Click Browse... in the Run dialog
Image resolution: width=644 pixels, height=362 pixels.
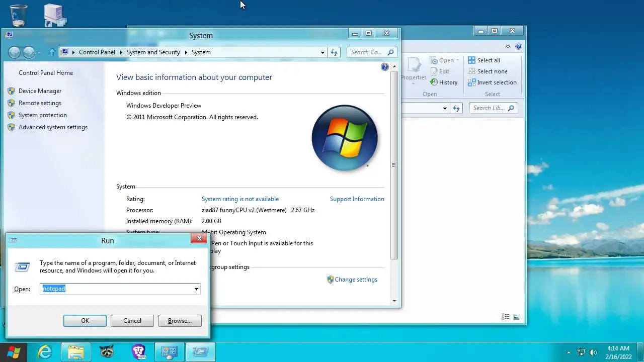coord(180,321)
